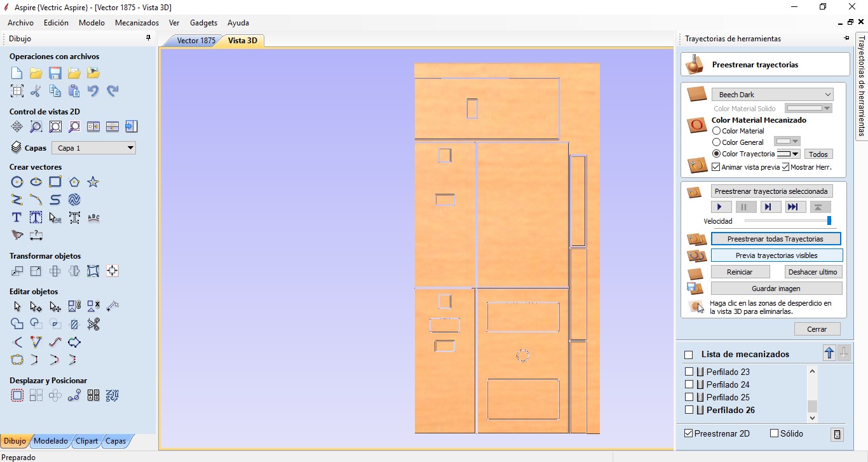
Task: Switch to the Vector 1875 tab
Action: (196, 40)
